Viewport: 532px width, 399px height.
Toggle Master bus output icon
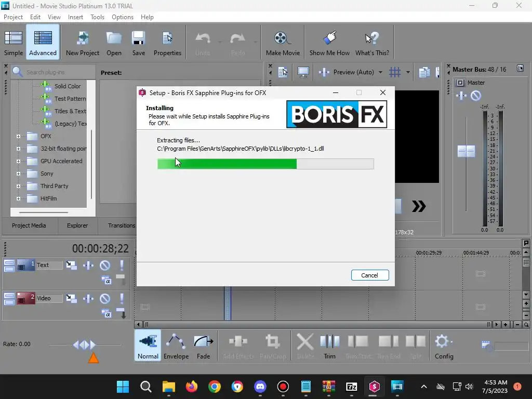[460, 83]
